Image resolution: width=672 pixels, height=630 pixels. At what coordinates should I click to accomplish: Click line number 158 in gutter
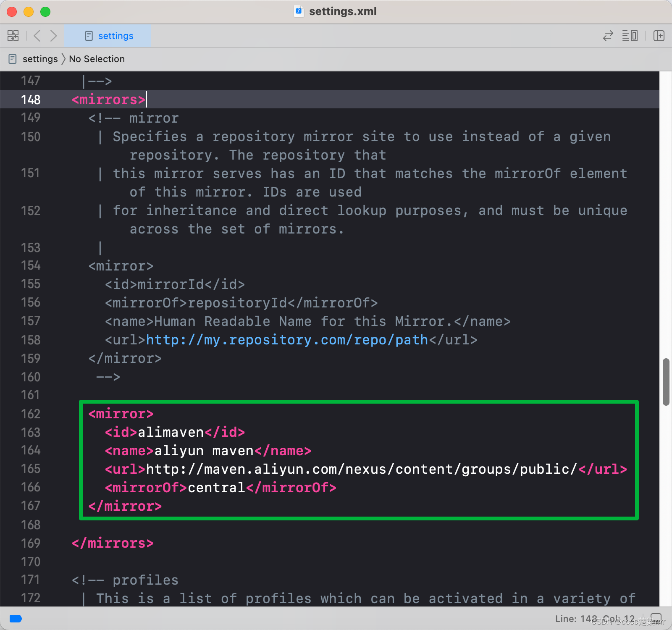pos(31,340)
